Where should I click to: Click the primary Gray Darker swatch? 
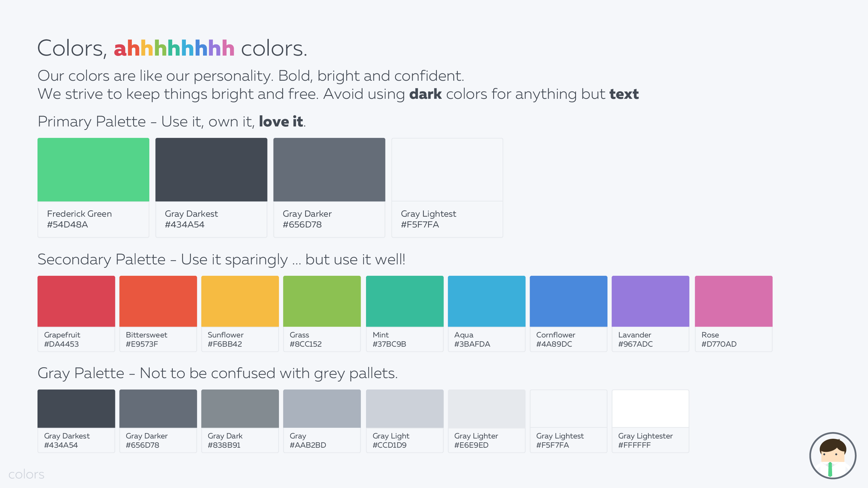click(329, 170)
